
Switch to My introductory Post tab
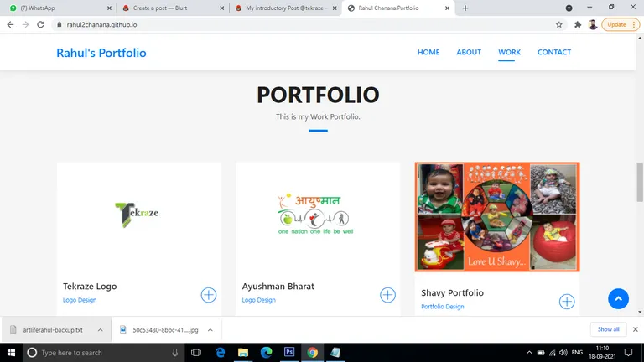coord(285,8)
